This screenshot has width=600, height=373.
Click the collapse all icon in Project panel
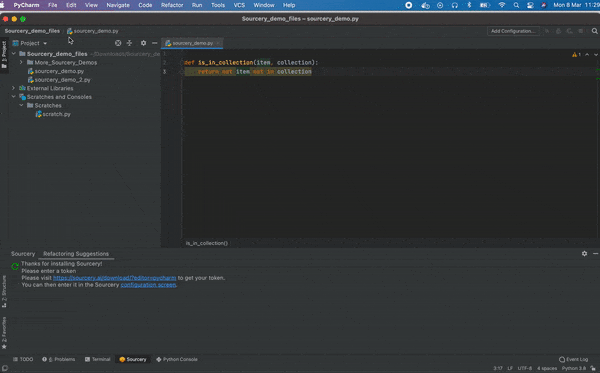pos(129,43)
